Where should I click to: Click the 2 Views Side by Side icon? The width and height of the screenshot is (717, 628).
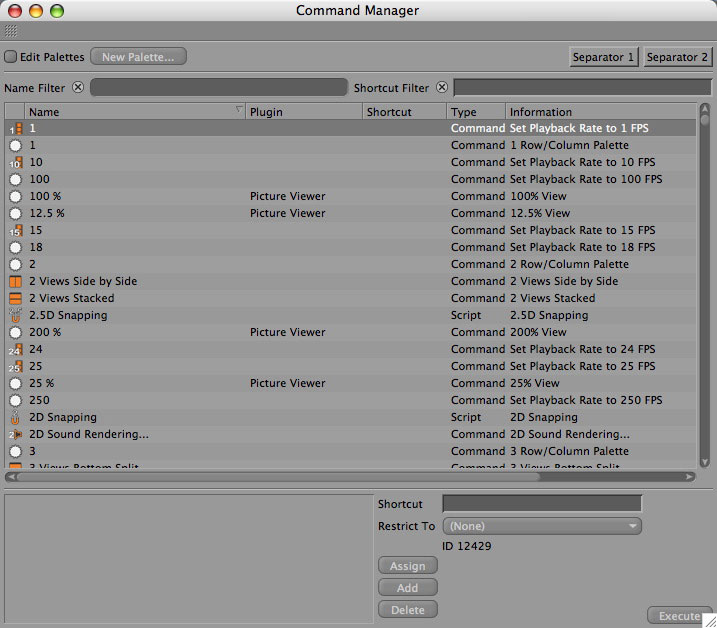(x=15, y=281)
